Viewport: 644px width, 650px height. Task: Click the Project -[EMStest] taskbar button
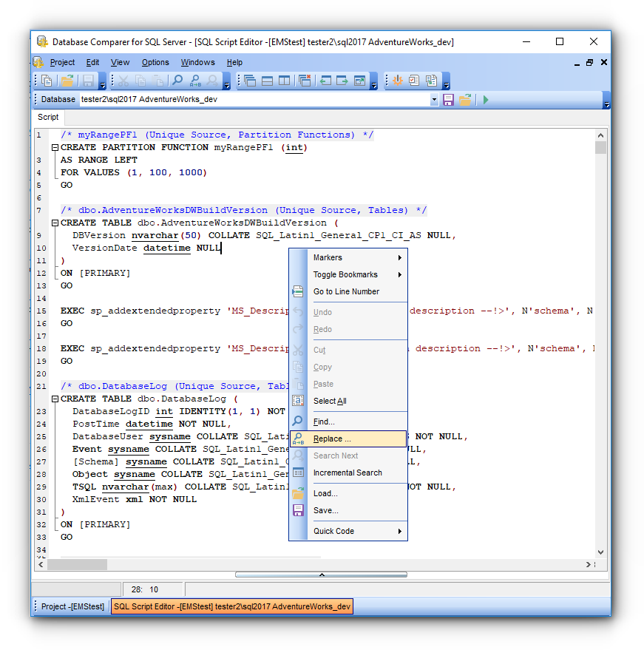[x=75, y=606]
